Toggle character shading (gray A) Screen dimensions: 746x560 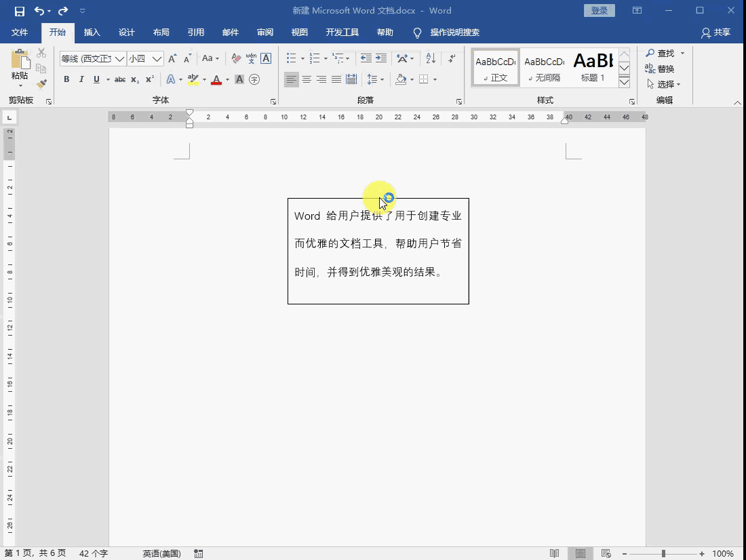pyautogui.click(x=239, y=79)
